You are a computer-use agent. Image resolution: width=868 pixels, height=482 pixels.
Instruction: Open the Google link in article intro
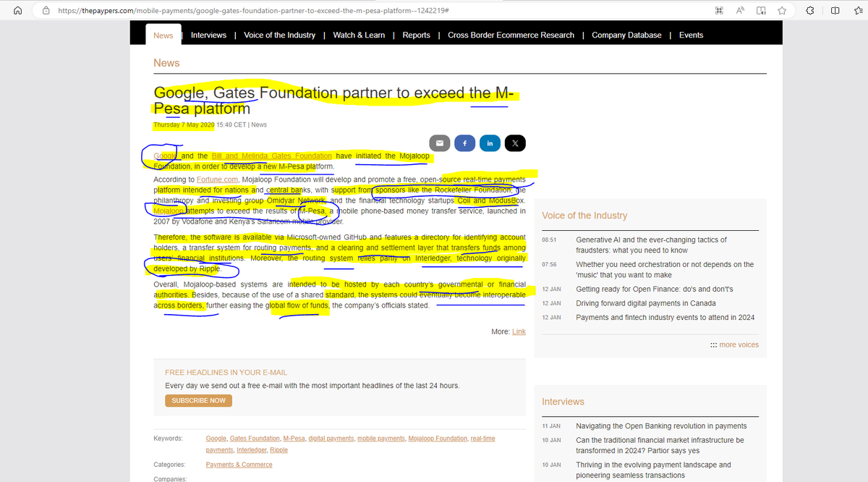166,156
